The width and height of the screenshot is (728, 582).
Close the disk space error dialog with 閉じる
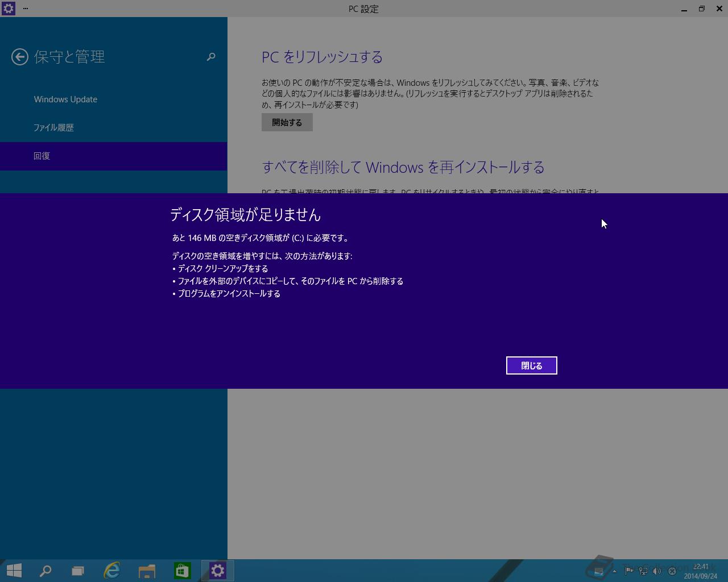(x=531, y=365)
